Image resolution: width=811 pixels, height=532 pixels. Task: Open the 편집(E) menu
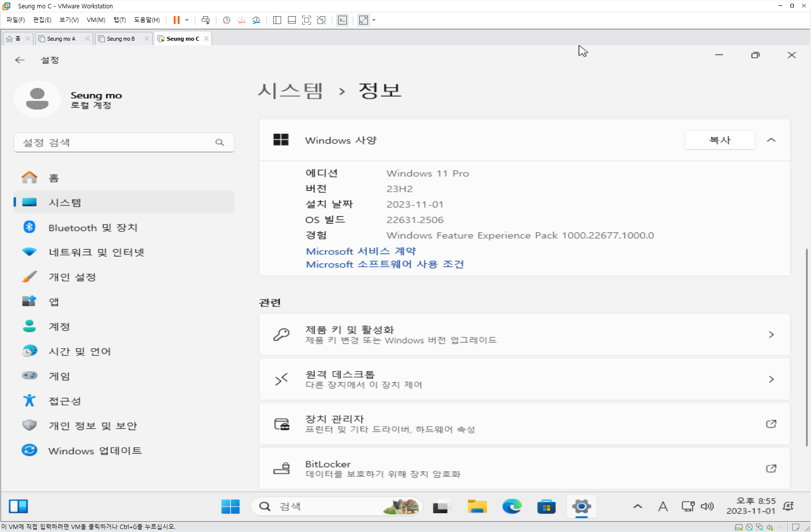click(x=42, y=20)
